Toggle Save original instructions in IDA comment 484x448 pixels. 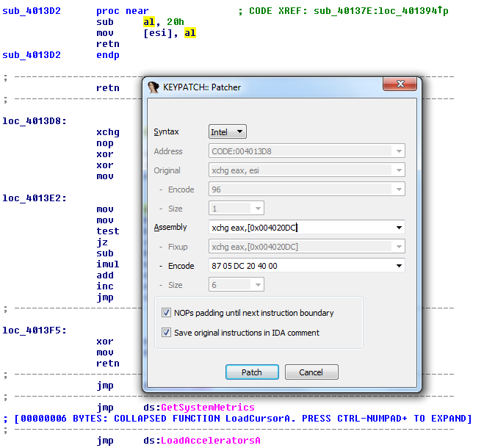[167, 333]
